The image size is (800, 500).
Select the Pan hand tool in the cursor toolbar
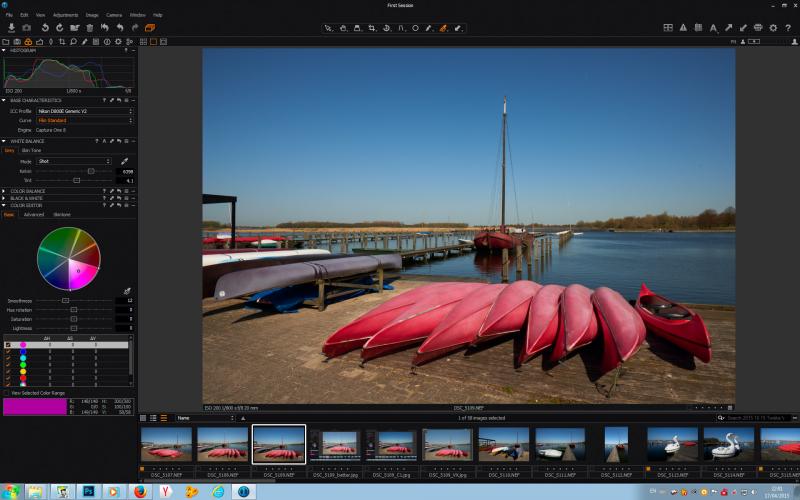pyautogui.click(x=343, y=28)
